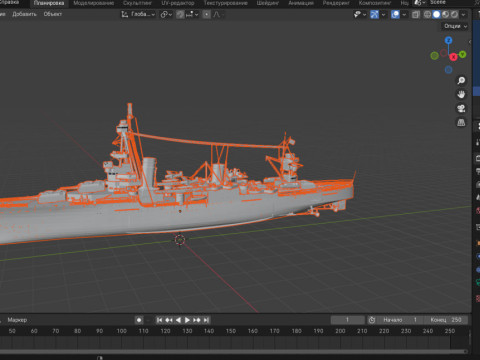Screen dimensions: 480x360
Task: Expand the sidebar arrow near the gizmo
Action: tap(470, 42)
